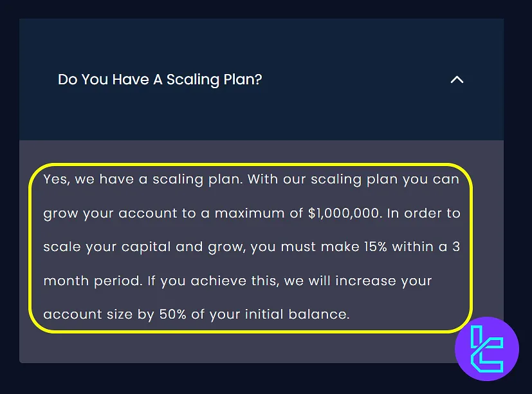This screenshot has height=394, width=532.
Task: Click the '15%' profit target text
Action: point(374,247)
